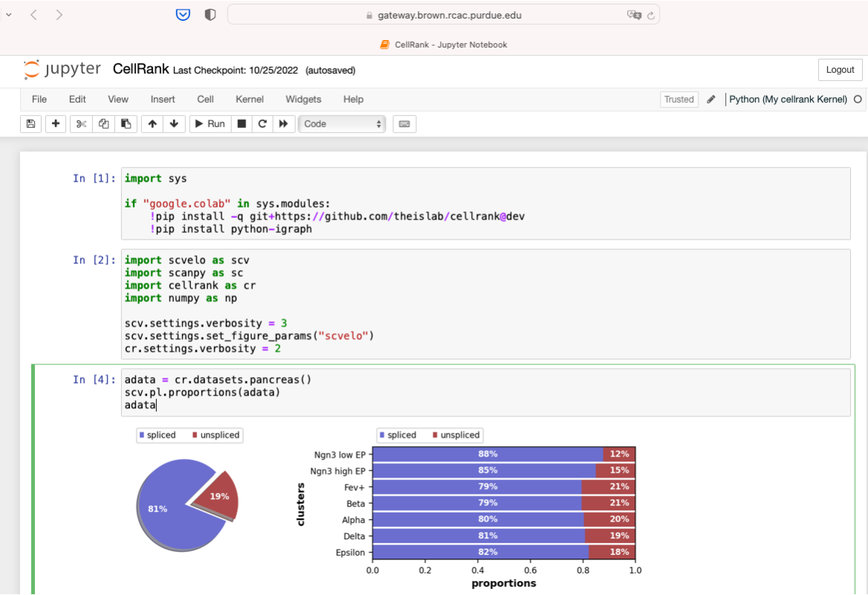Click the browser address bar URL

point(450,15)
